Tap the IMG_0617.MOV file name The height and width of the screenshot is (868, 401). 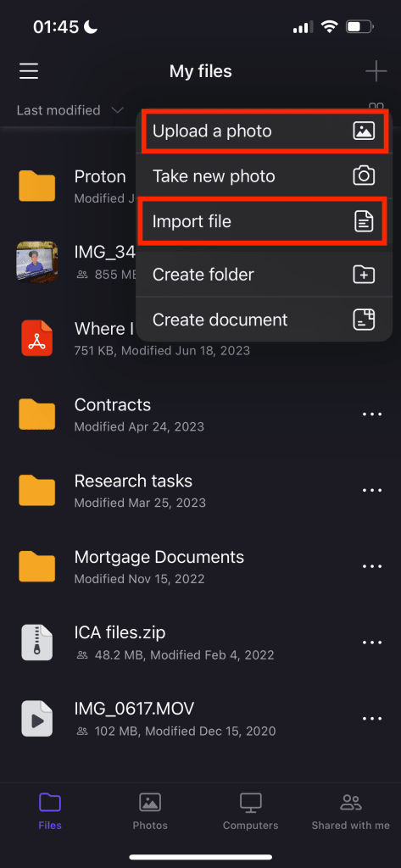point(134,709)
